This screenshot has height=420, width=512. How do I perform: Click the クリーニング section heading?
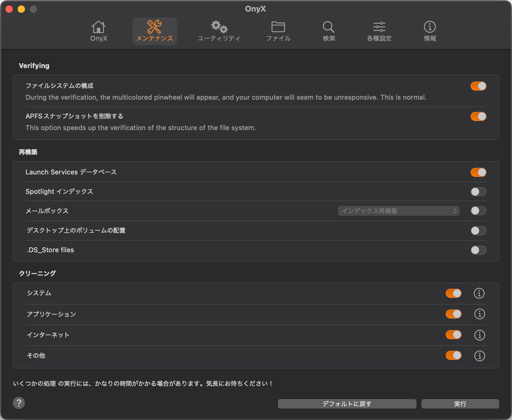(37, 273)
